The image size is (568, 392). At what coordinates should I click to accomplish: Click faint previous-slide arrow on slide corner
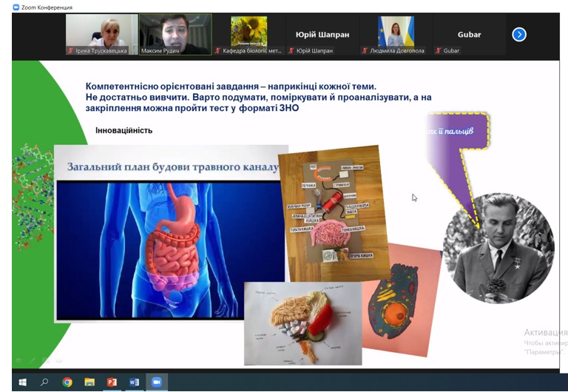click(x=18, y=360)
